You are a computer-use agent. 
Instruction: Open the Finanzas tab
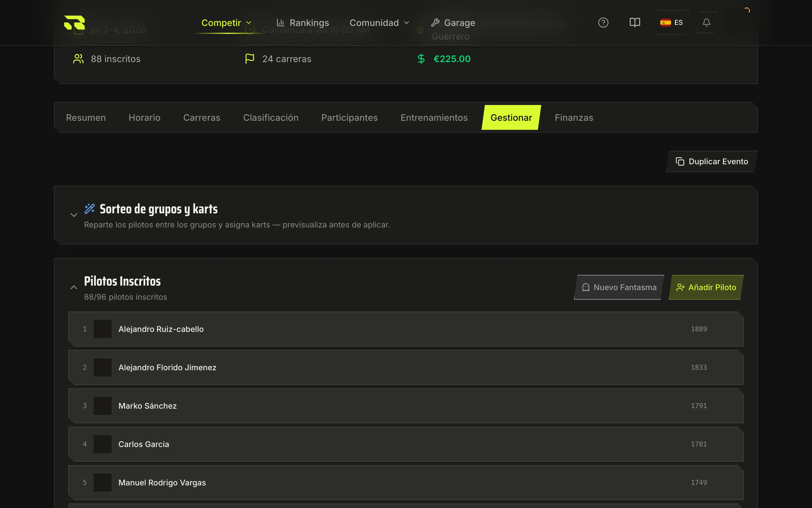(574, 118)
